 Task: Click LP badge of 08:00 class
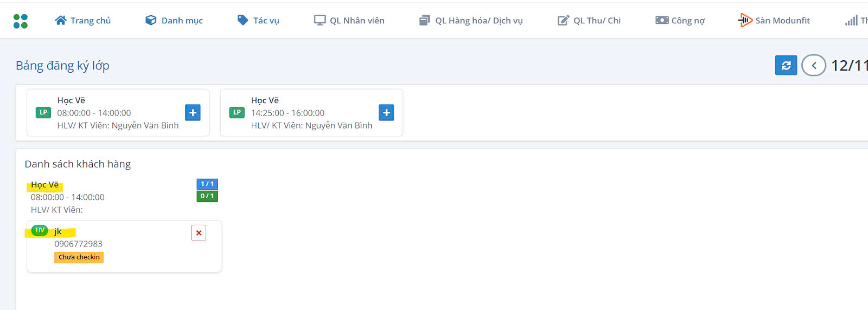tap(43, 112)
